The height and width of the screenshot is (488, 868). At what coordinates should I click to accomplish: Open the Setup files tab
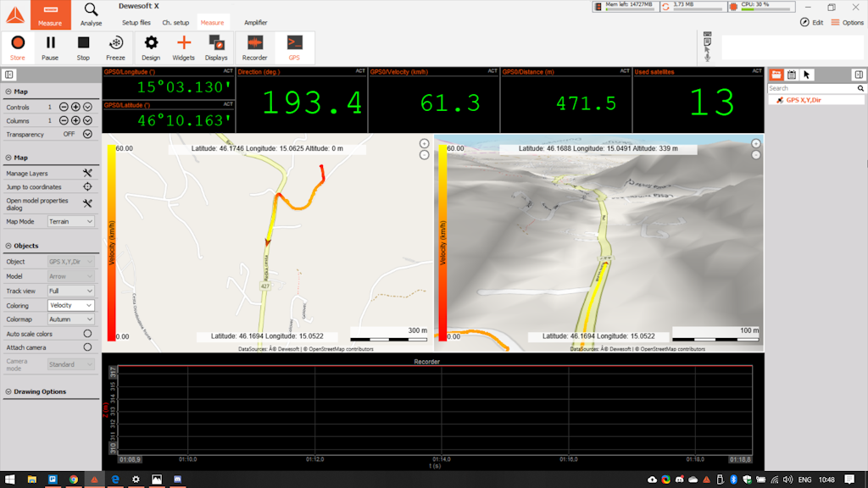[136, 23]
